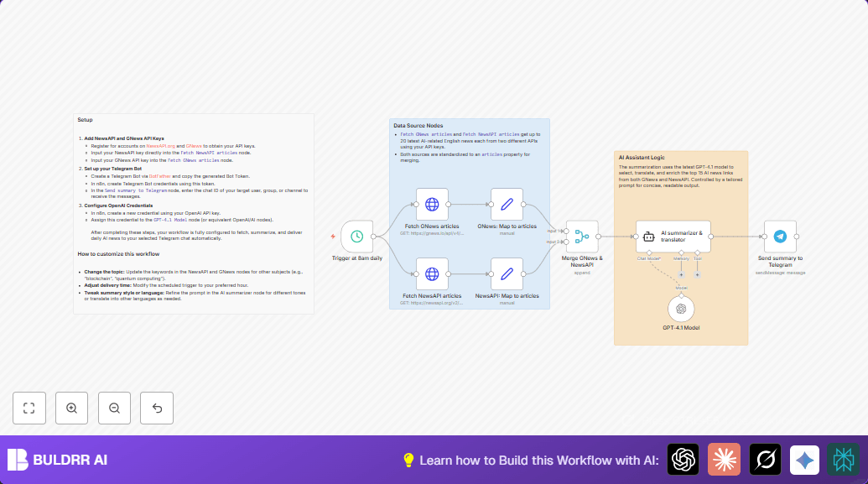Add a Tool sub-node with plus button
Viewport: 868px width, 484px height.
tap(698, 274)
